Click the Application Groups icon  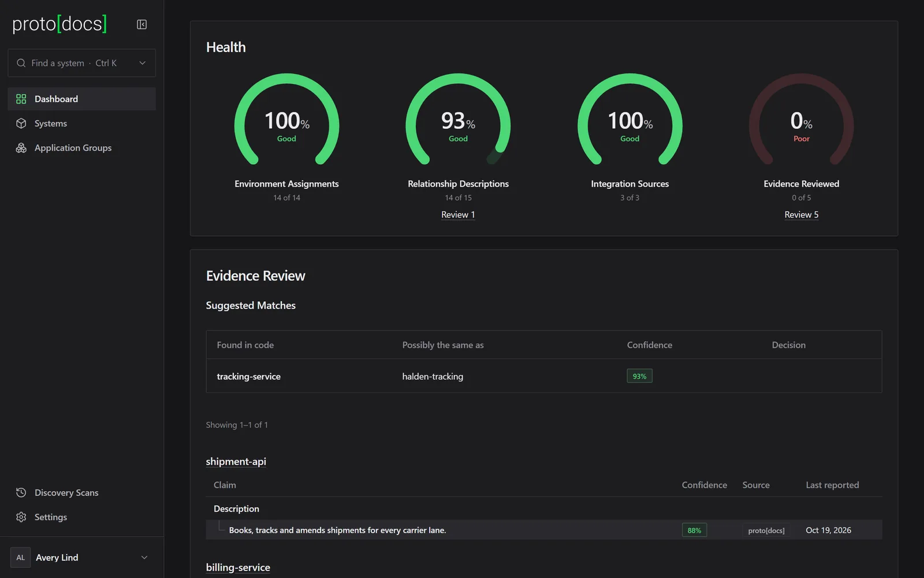pyautogui.click(x=21, y=148)
